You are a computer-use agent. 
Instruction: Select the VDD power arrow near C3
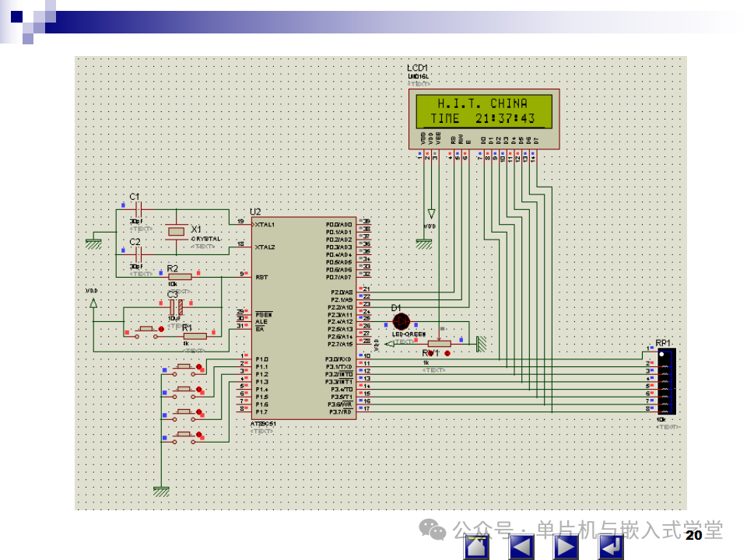click(x=93, y=303)
